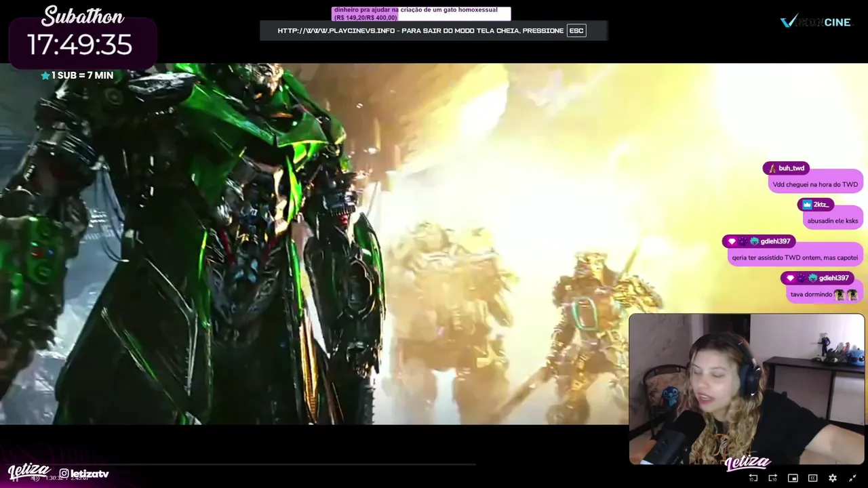Click the playcinevs.info URL text
The image size is (868, 488).
[x=336, y=30]
